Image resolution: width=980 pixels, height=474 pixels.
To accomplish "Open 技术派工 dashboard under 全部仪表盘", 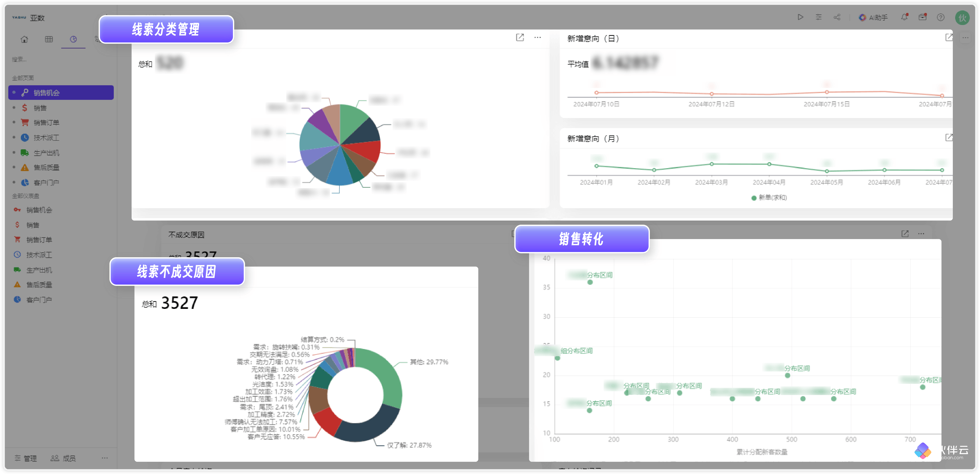I will (x=61, y=255).
